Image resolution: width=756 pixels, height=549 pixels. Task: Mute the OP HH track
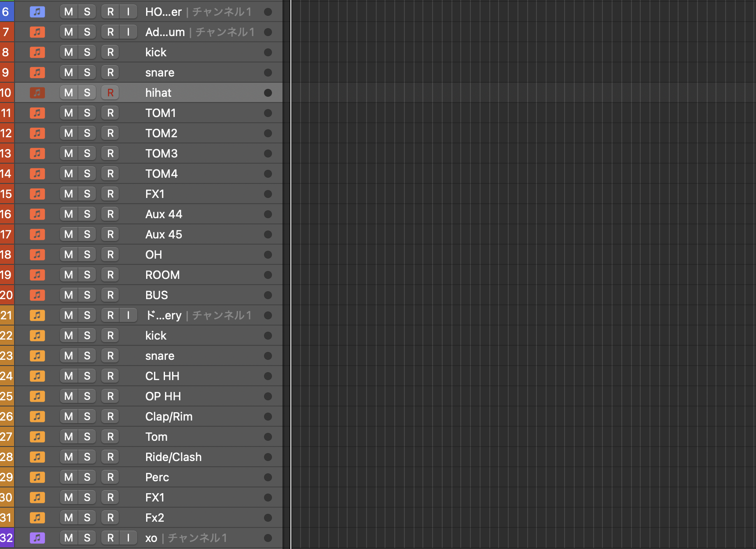click(69, 396)
